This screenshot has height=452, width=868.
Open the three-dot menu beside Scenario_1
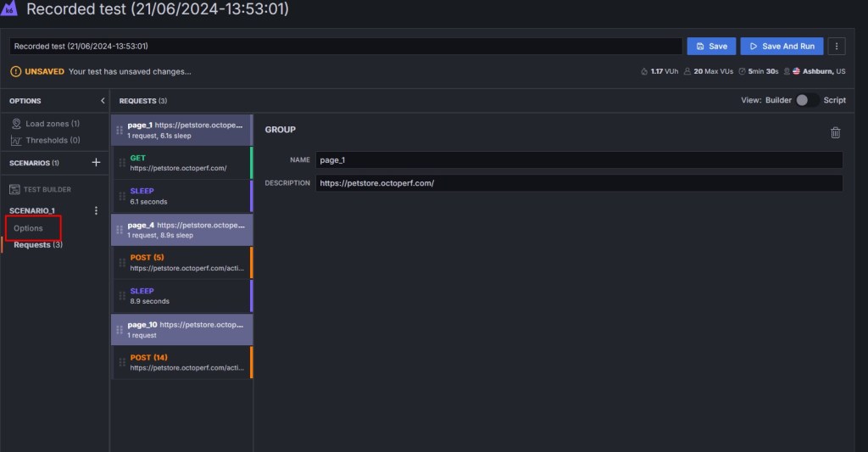click(x=96, y=210)
